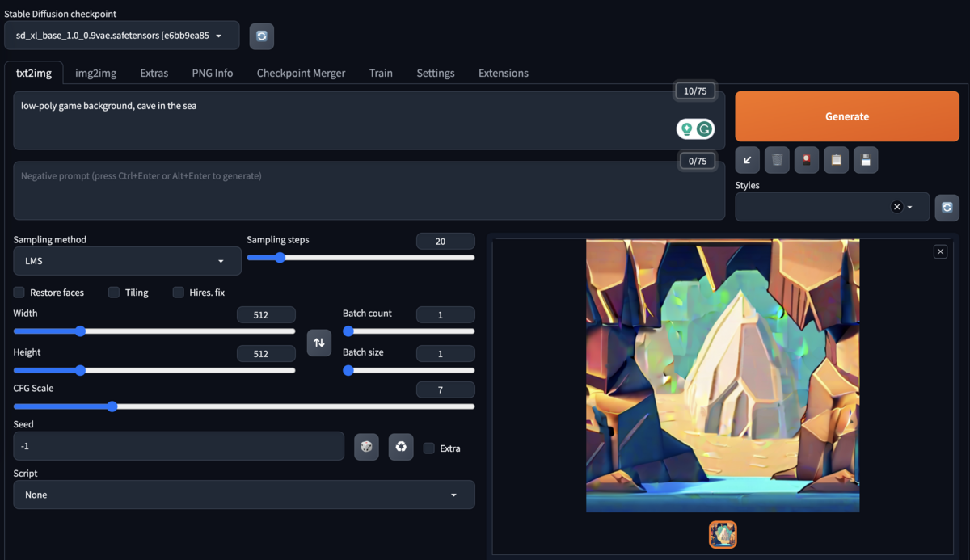Clear the prompt with the trash icon

coord(777,159)
